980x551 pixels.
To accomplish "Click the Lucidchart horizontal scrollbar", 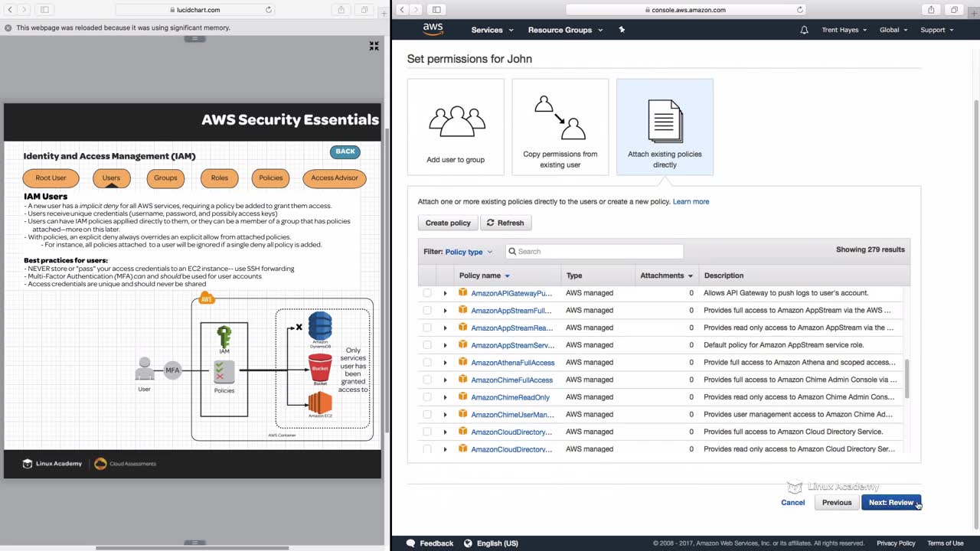I will [x=192, y=547].
